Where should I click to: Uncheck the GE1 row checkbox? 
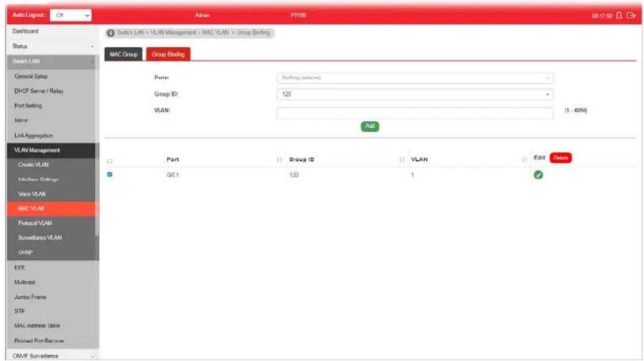pyautogui.click(x=110, y=174)
